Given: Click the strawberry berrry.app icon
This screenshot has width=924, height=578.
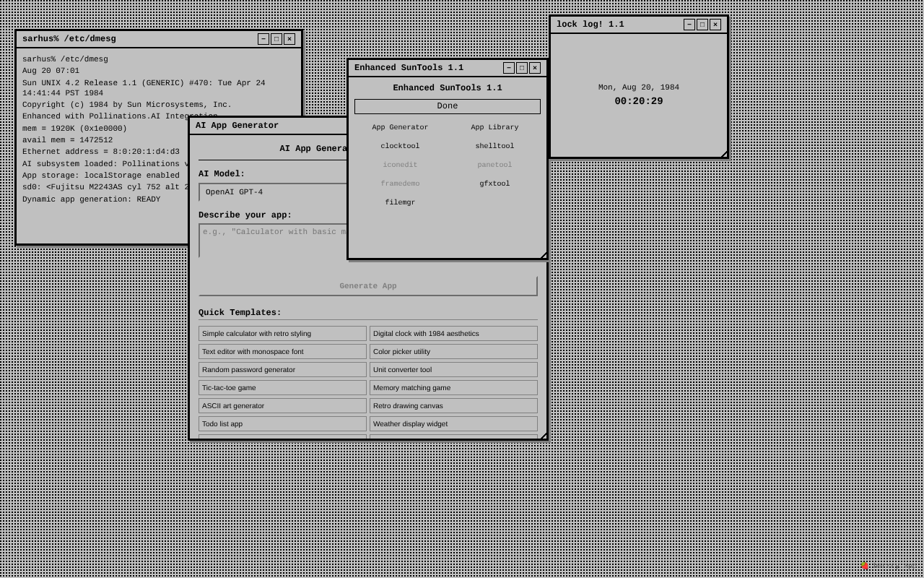Looking at the screenshot, I should (x=865, y=566).
